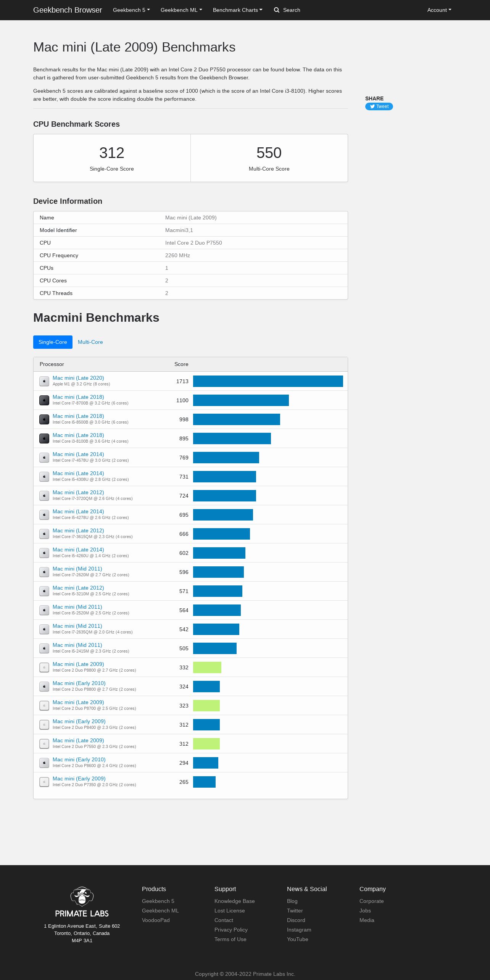Click the white Mac mini icon for P8700 row
Screen dimensions: 490x980
point(44,706)
